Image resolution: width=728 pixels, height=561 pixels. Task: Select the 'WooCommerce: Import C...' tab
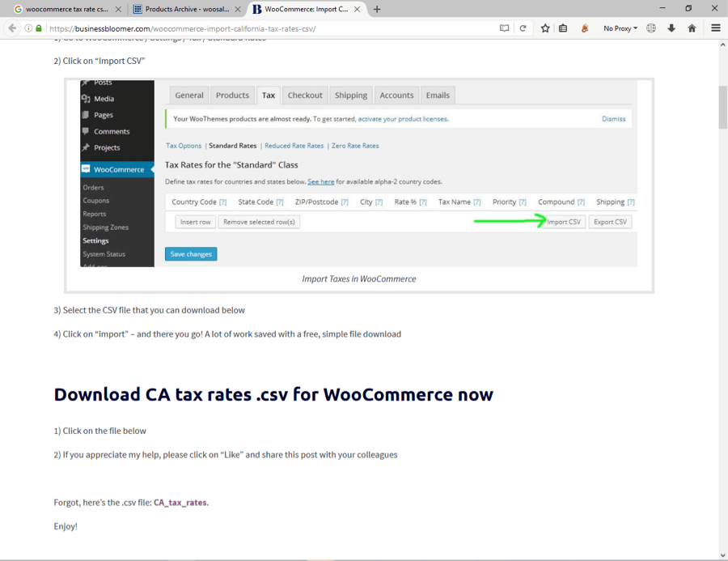click(307, 9)
